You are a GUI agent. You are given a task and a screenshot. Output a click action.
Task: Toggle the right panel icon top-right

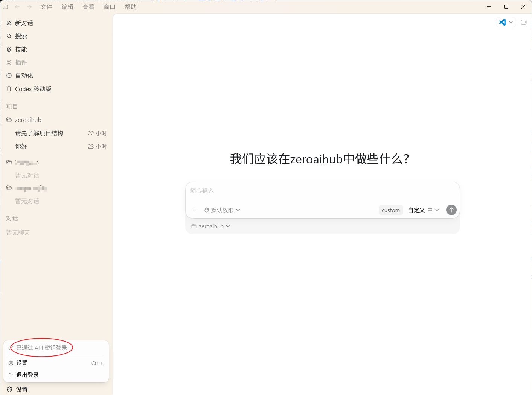tap(523, 22)
